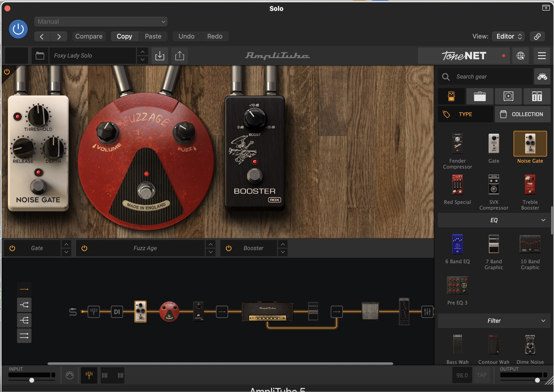Go to next preset with right arrow
554x392 pixels.
[x=59, y=37]
